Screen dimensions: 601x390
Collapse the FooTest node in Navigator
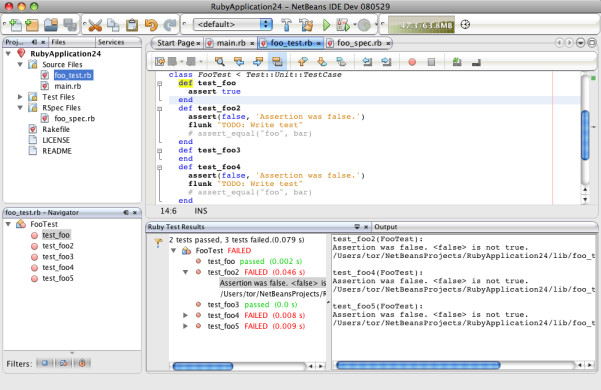pyautogui.click(x=8, y=224)
